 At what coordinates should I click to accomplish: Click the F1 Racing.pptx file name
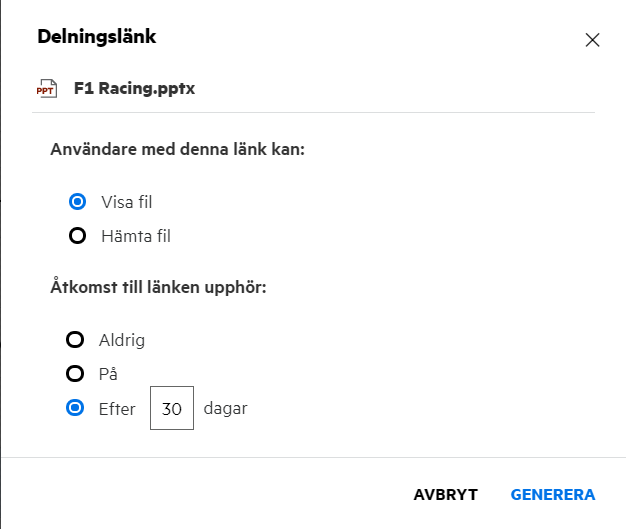pos(134,88)
